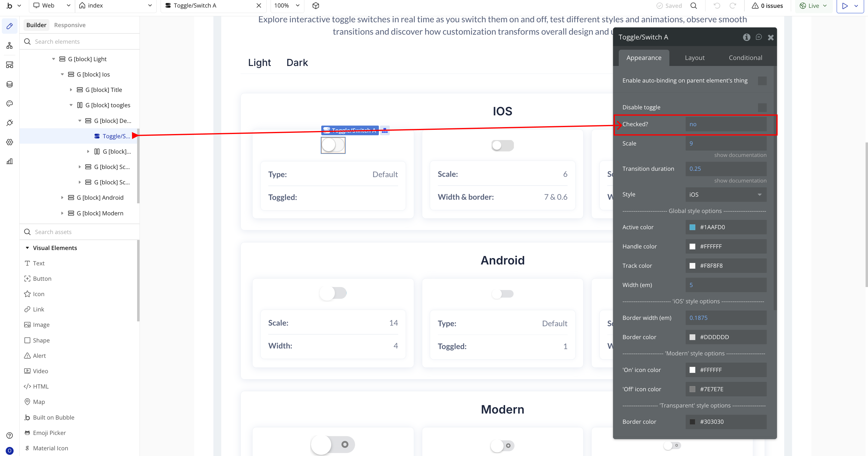The width and height of the screenshot is (868, 456).
Task: Switch to the Responsive tab
Action: [x=70, y=25]
